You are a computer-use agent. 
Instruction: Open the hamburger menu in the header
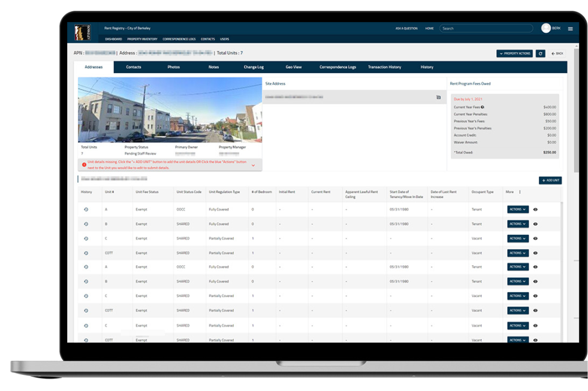coord(570,29)
